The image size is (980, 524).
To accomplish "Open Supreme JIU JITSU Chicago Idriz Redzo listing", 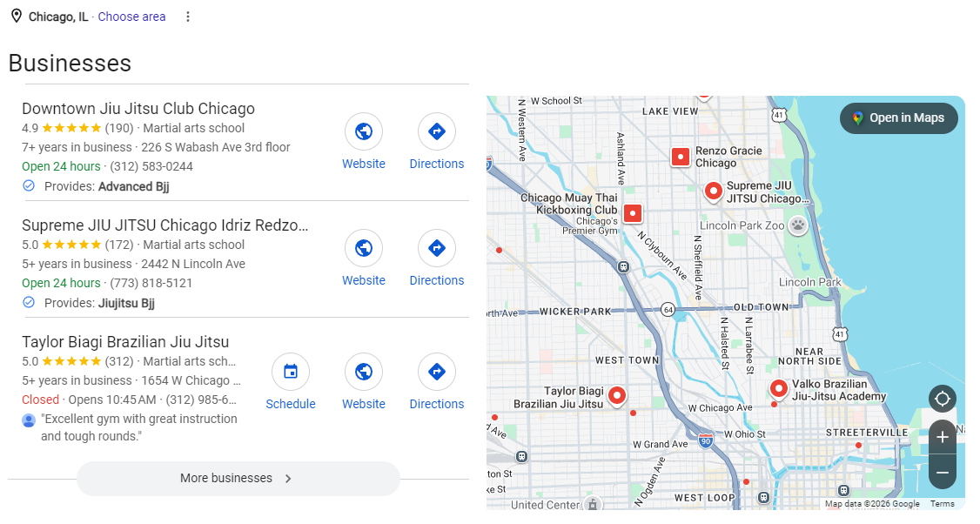I will pos(165,225).
